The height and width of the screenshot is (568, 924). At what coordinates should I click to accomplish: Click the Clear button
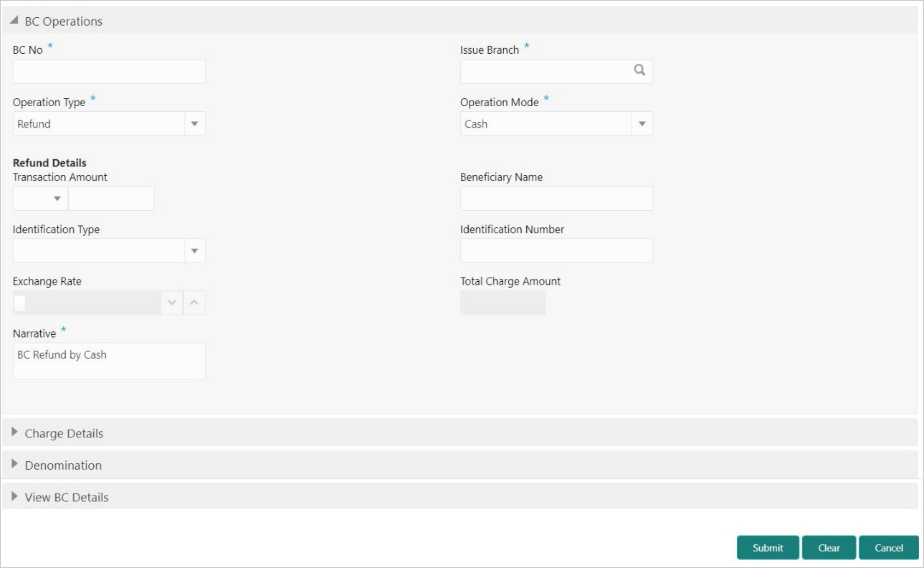[x=829, y=548]
